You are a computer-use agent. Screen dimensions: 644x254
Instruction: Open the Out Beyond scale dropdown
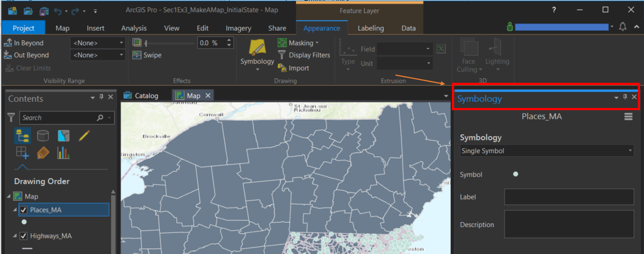pos(98,55)
